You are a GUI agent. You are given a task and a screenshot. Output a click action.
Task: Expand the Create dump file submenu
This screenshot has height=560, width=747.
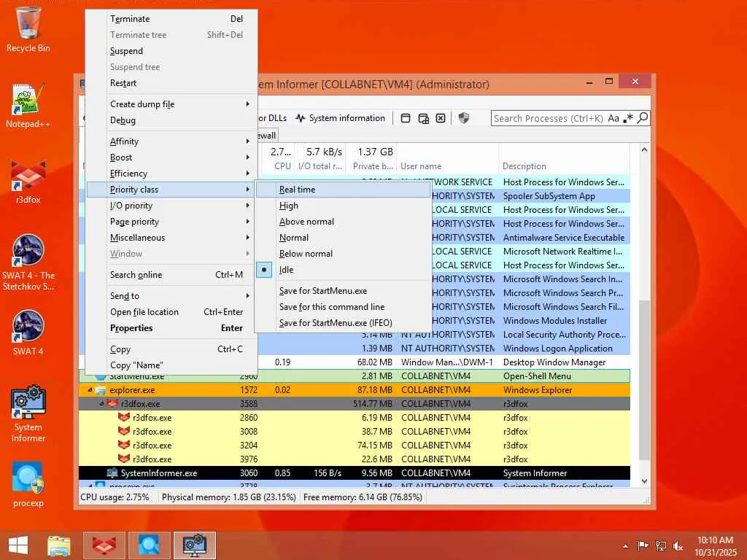171,104
